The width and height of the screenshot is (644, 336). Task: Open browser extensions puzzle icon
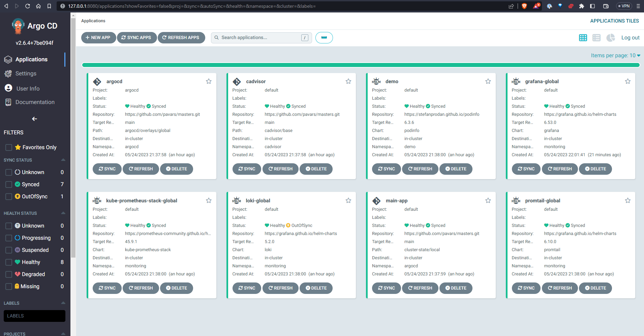click(x=582, y=6)
